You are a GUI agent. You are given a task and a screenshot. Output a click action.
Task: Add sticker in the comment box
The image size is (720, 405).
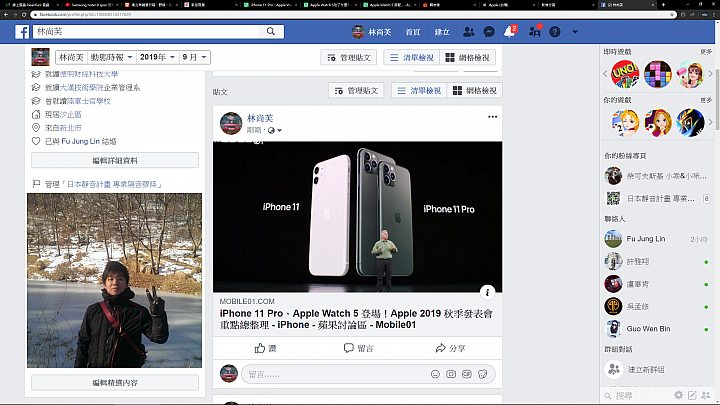pyautogui.click(x=482, y=374)
